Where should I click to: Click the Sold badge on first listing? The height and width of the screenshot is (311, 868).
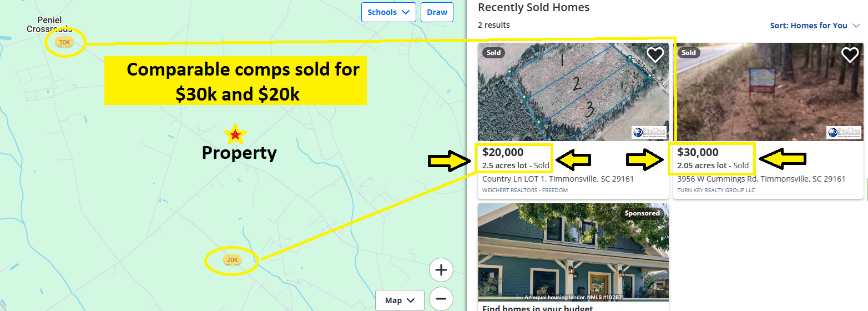pyautogui.click(x=493, y=53)
